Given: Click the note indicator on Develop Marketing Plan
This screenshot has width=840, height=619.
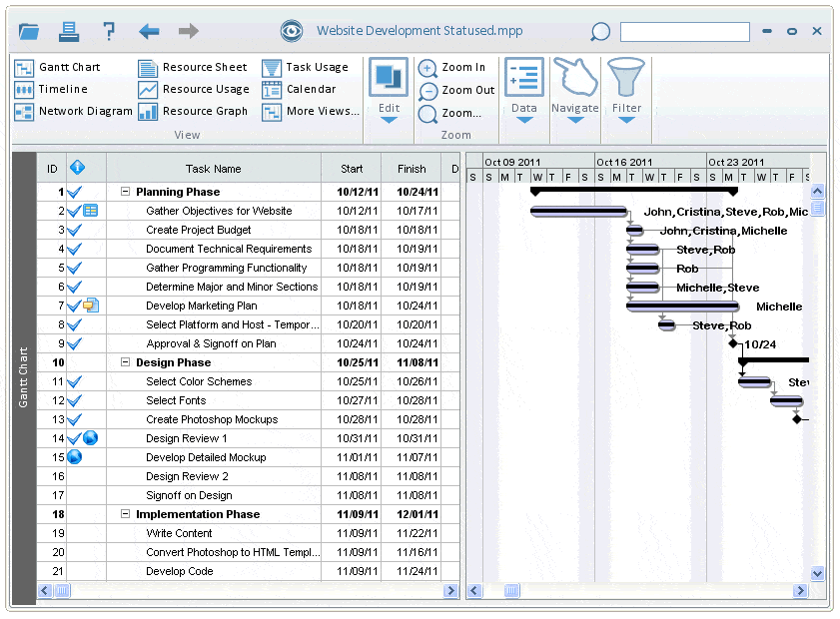Looking at the screenshot, I should coord(90,306).
